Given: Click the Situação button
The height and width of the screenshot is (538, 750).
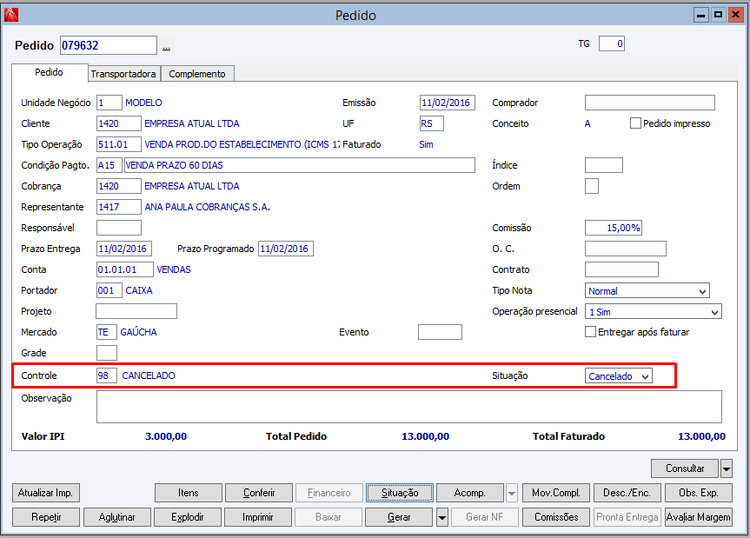Looking at the screenshot, I should click(x=400, y=493).
